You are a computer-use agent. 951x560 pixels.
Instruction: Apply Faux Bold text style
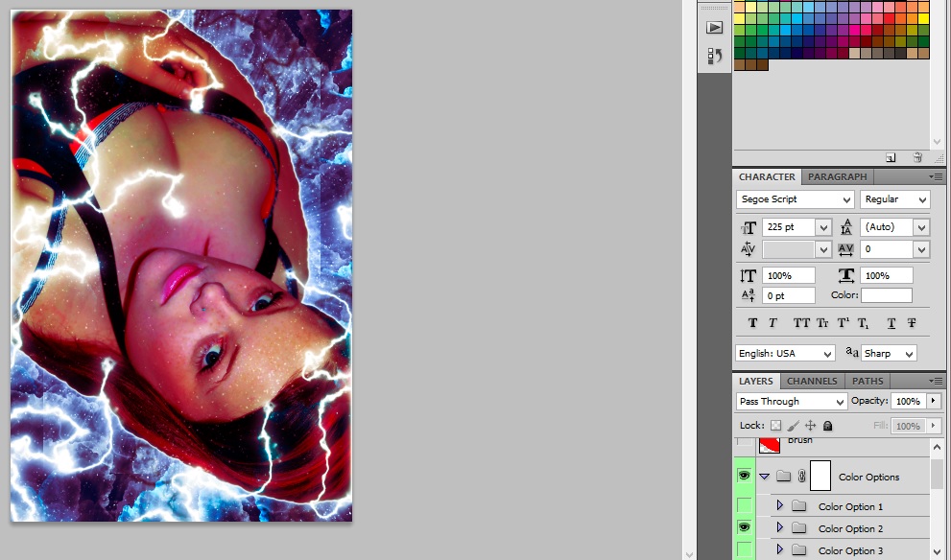(752, 323)
